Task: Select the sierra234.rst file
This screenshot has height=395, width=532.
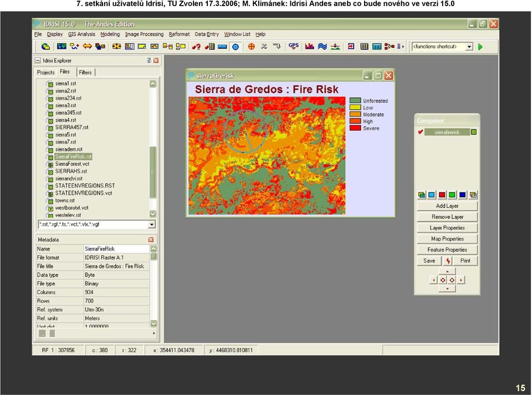Action: click(68, 98)
